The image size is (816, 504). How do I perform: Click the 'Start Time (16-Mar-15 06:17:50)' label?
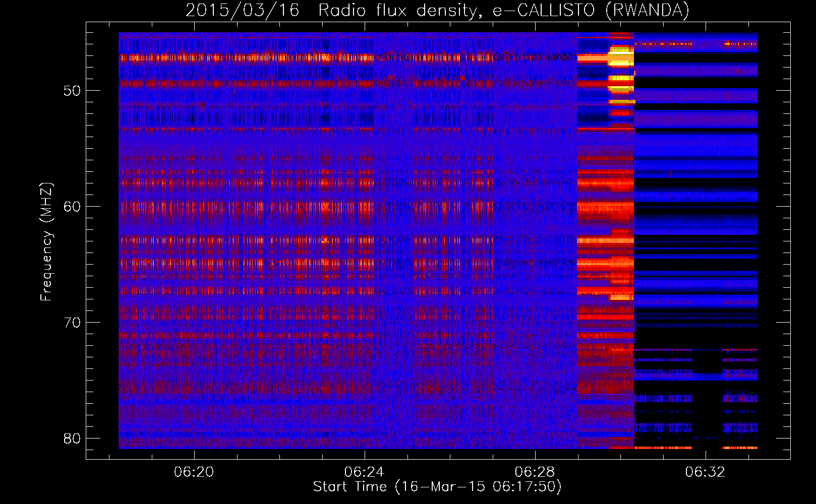(437, 487)
